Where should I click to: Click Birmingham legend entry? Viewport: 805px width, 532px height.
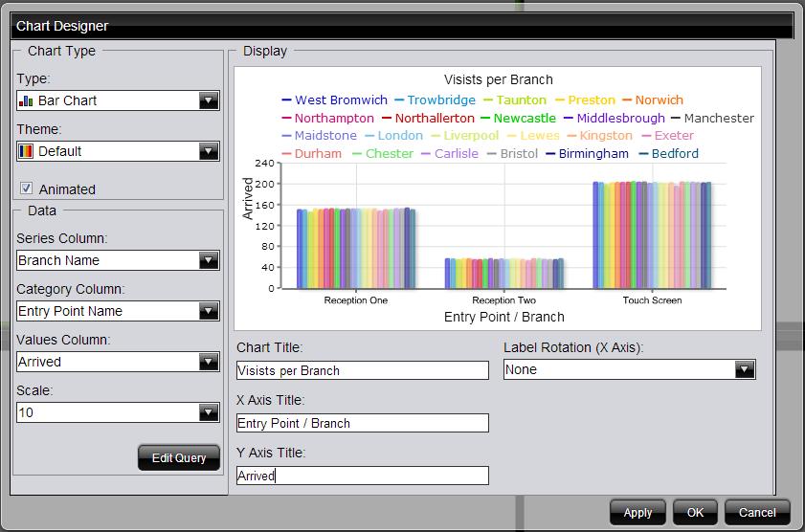587,153
